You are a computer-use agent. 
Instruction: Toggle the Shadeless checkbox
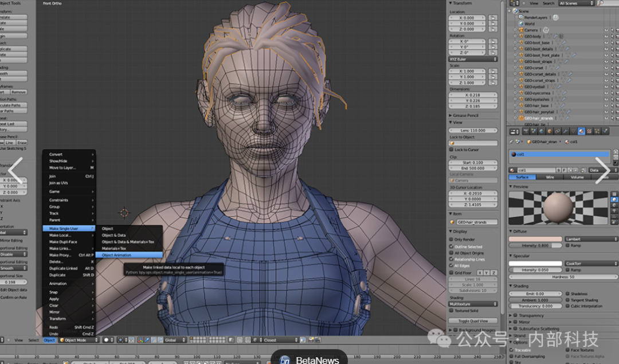(x=567, y=293)
